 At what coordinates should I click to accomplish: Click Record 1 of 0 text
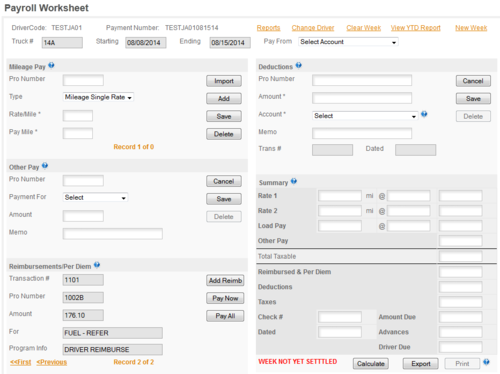point(134,147)
